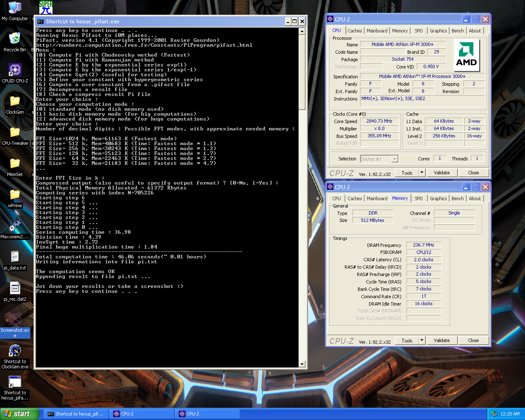Image resolution: width=525 pixels, height=420 pixels.
Task: Switch to Memory tab in the upper CPU-Z window
Action: pyautogui.click(x=400, y=31)
